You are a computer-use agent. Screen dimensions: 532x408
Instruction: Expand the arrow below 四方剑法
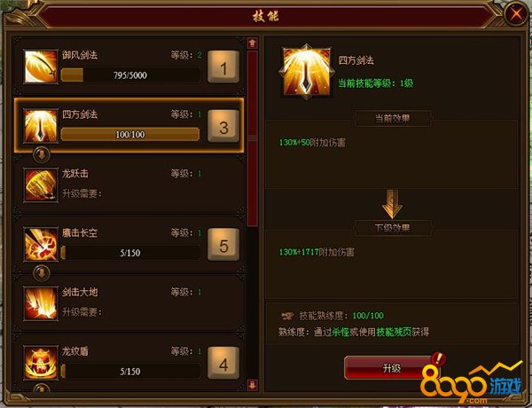(x=42, y=155)
